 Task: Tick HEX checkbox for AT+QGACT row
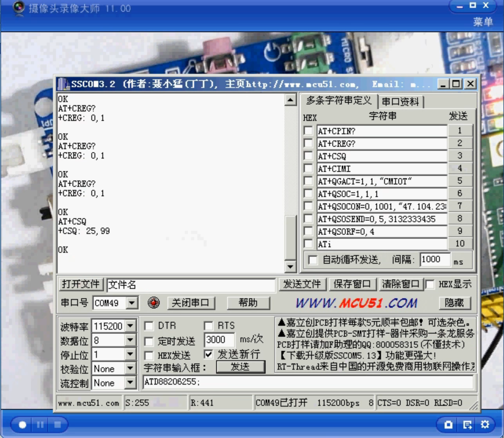point(308,181)
